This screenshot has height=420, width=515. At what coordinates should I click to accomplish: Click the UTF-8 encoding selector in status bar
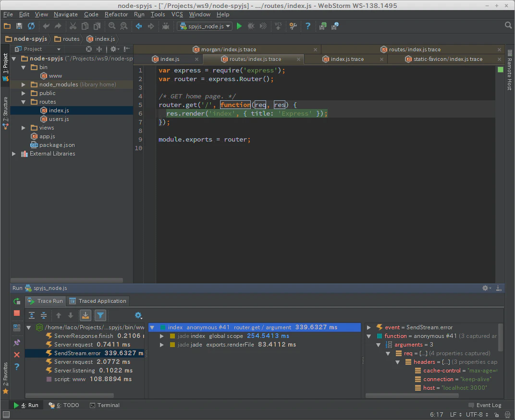[477, 414]
